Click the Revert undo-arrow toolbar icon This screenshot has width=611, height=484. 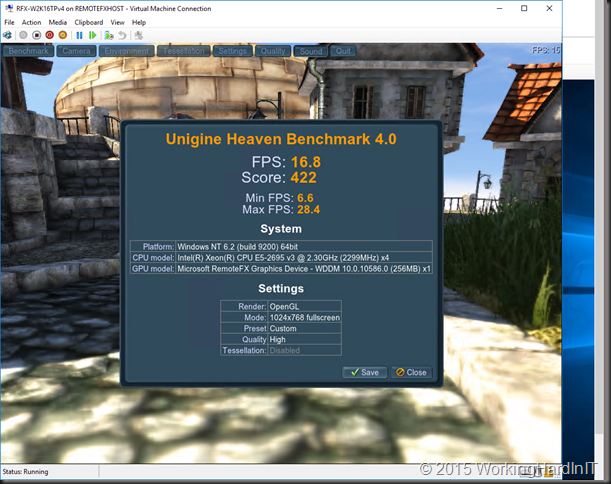(x=122, y=35)
